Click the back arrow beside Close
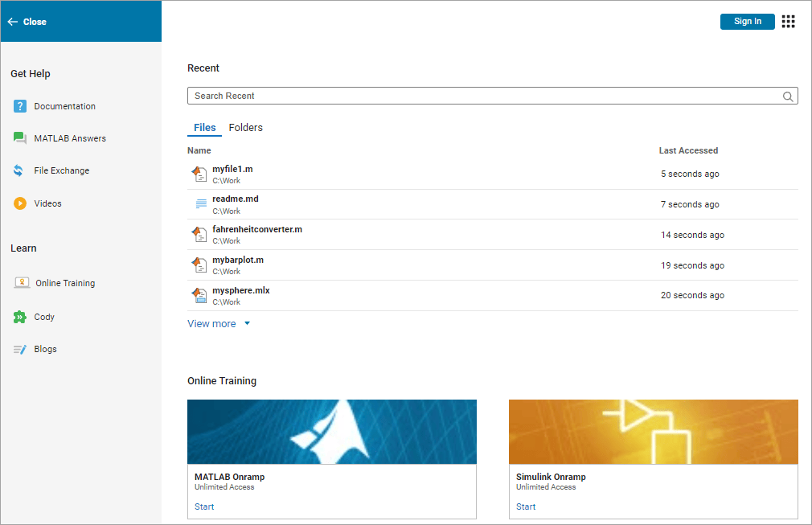812x525 pixels. click(12, 22)
